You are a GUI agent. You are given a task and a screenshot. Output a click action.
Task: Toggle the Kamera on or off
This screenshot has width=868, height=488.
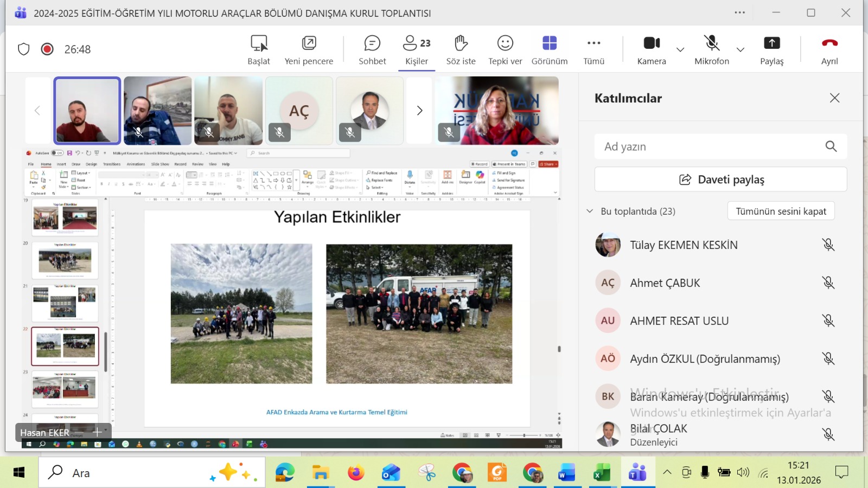(x=651, y=49)
